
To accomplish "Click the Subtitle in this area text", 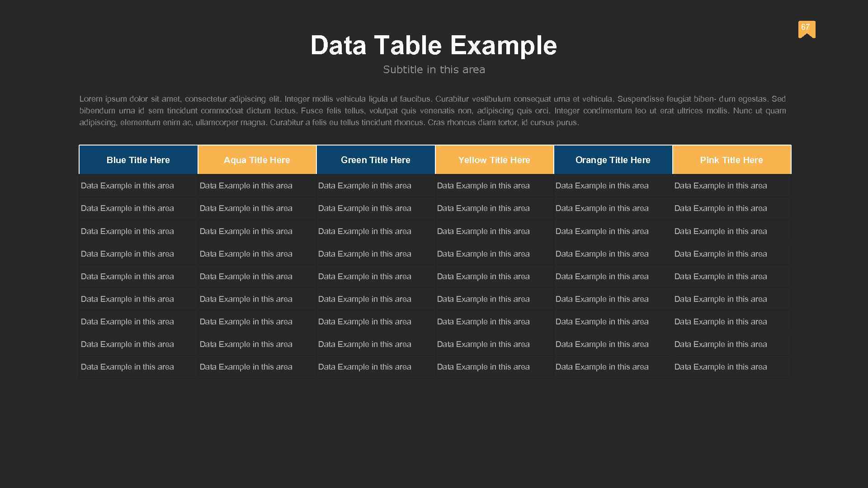I will pos(434,69).
